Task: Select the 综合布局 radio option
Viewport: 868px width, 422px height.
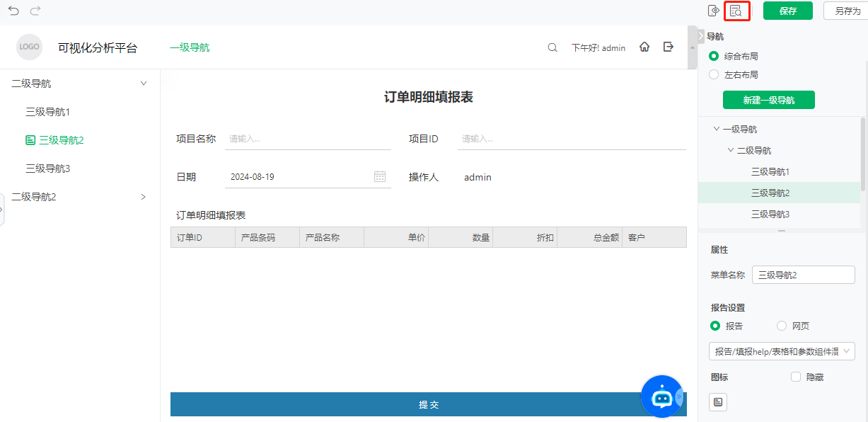Action: (714, 56)
